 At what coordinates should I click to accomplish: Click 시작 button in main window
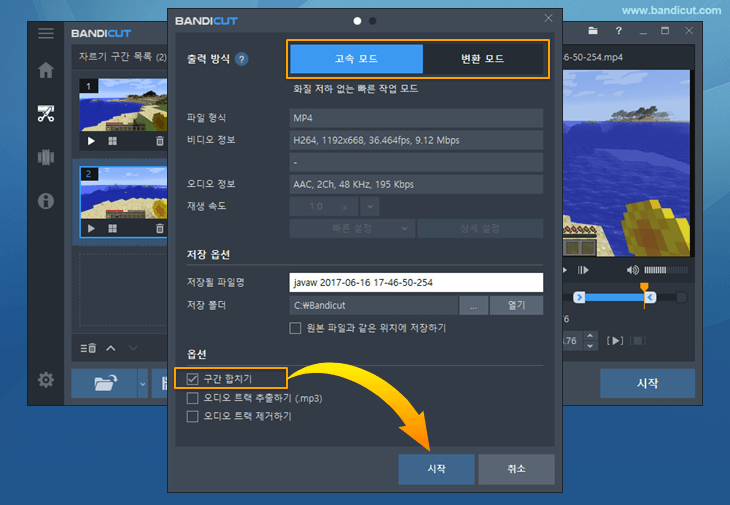tap(647, 384)
